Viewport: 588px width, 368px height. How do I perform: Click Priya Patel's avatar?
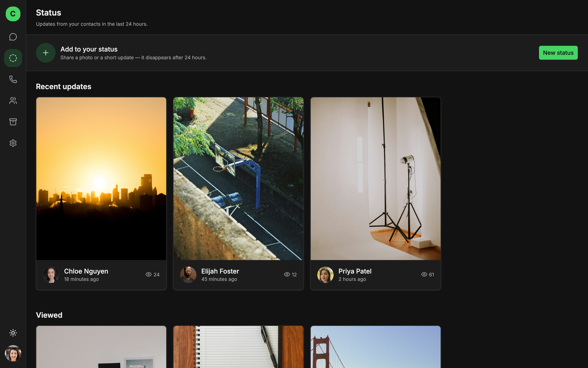(x=325, y=275)
